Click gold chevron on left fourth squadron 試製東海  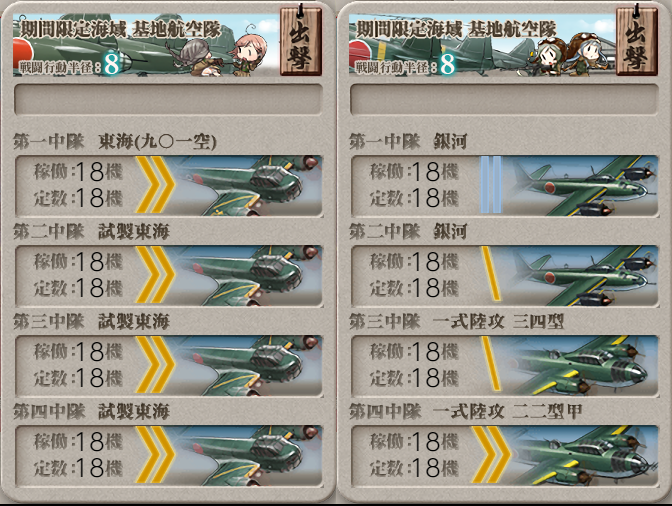click(x=155, y=455)
